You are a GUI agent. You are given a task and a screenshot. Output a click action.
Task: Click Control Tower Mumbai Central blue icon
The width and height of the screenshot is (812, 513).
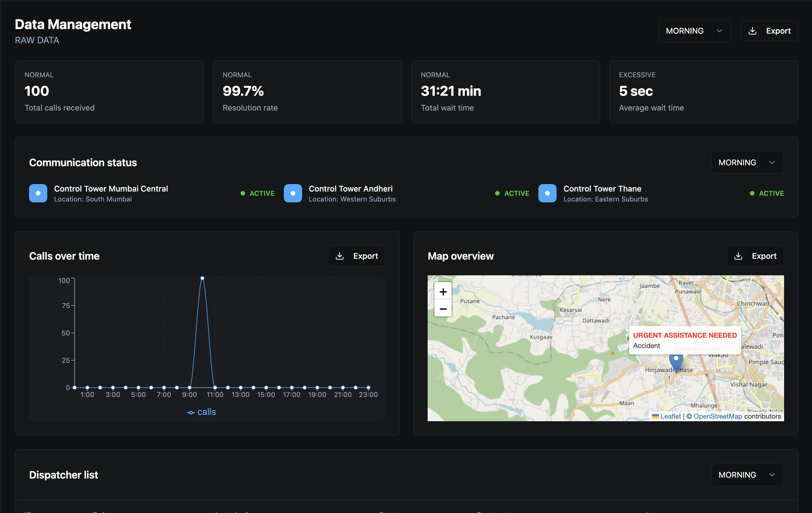pos(38,193)
